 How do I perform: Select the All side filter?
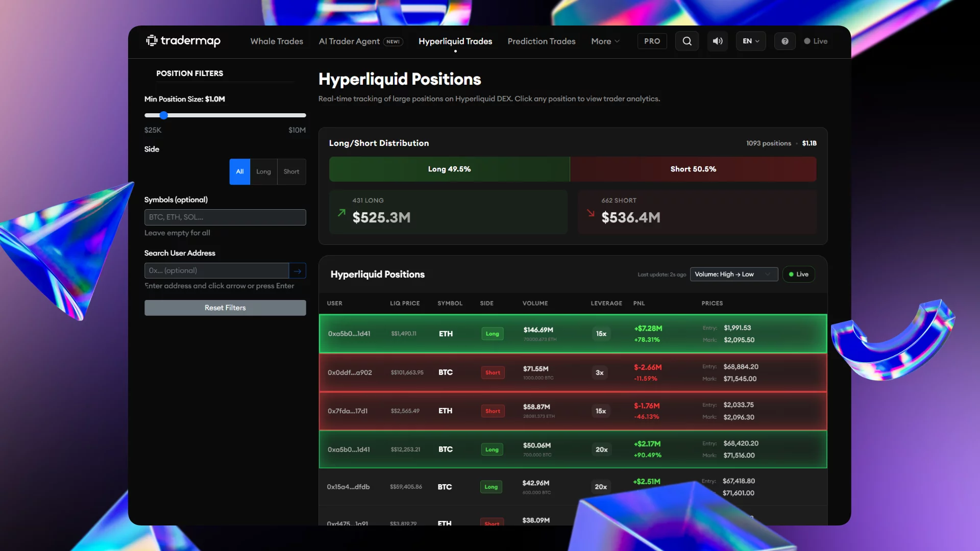pyautogui.click(x=239, y=171)
